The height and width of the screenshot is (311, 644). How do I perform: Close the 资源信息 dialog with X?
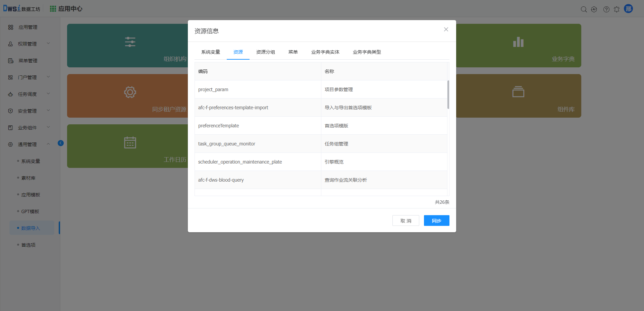click(x=446, y=29)
